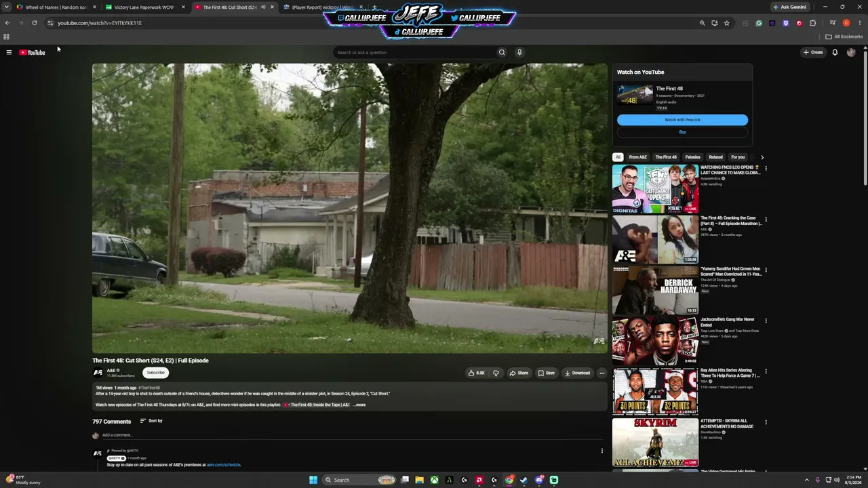Start voice search with the microphone icon
This screenshot has height=488, width=868.
pyautogui.click(x=519, y=52)
